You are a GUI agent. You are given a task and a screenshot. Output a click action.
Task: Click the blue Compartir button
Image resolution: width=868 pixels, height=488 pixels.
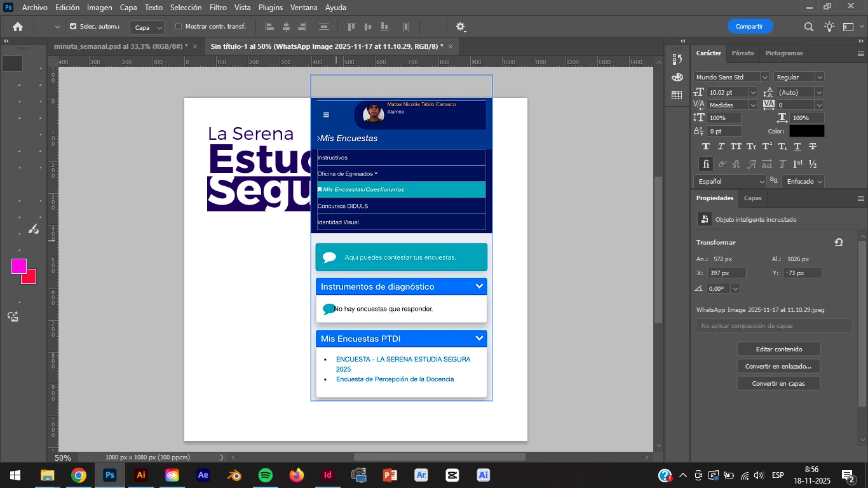click(750, 27)
